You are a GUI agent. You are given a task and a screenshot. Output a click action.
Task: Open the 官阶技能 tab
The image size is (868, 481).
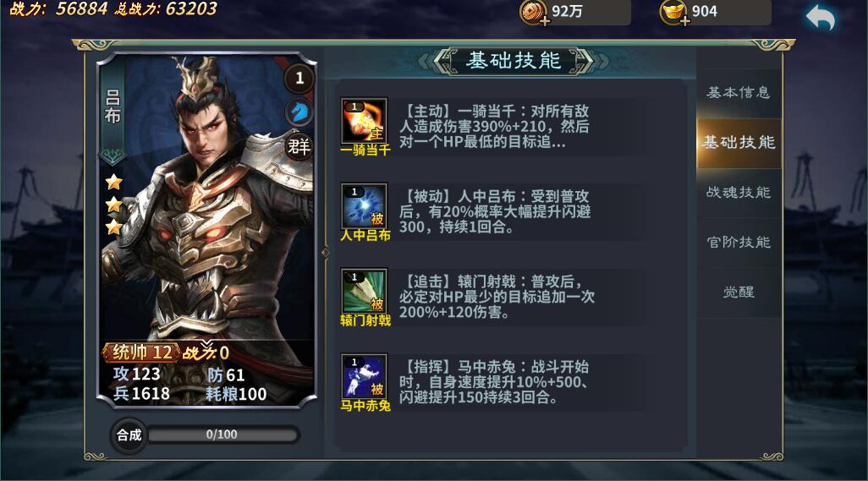tap(739, 242)
